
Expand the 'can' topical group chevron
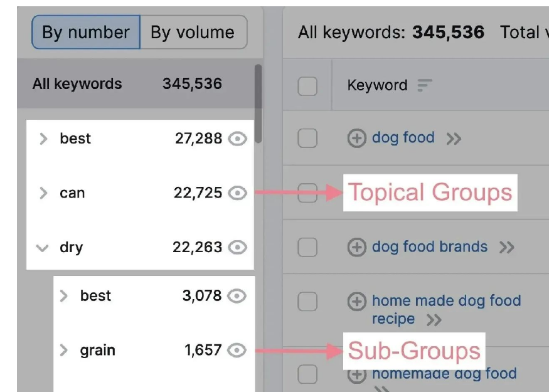43,193
